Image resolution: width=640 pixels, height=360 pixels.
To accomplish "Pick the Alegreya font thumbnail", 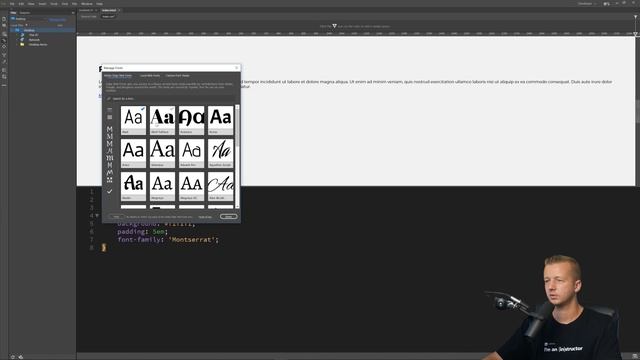I will [162, 187].
